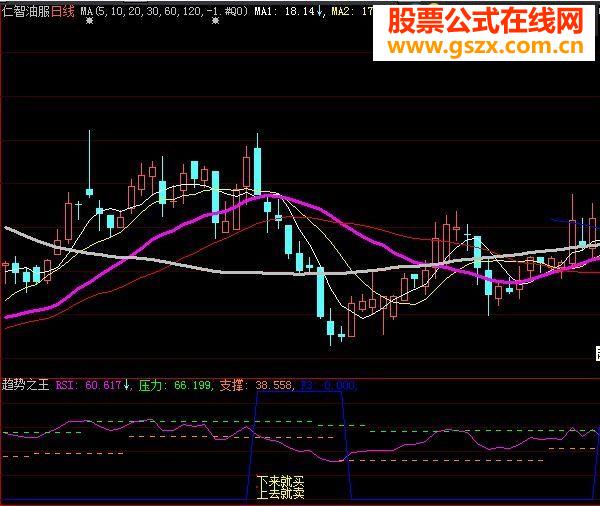Click the 趋势之王 indicator name
This screenshot has height=506, width=600.
coord(26,384)
